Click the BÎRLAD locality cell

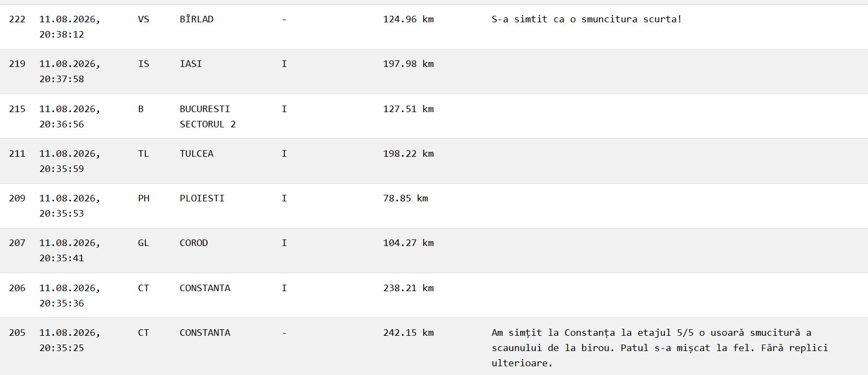pyautogui.click(x=197, y=19)
